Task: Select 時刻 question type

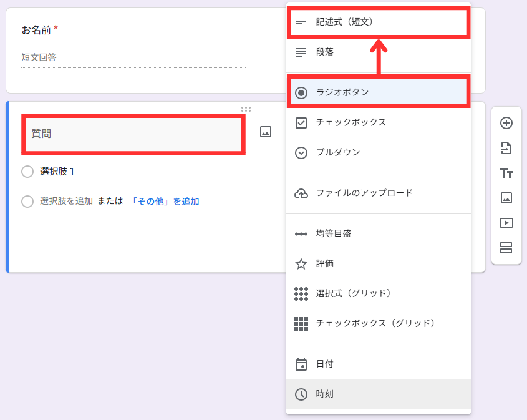Action: pyautogui.click(x=379, y=394)
